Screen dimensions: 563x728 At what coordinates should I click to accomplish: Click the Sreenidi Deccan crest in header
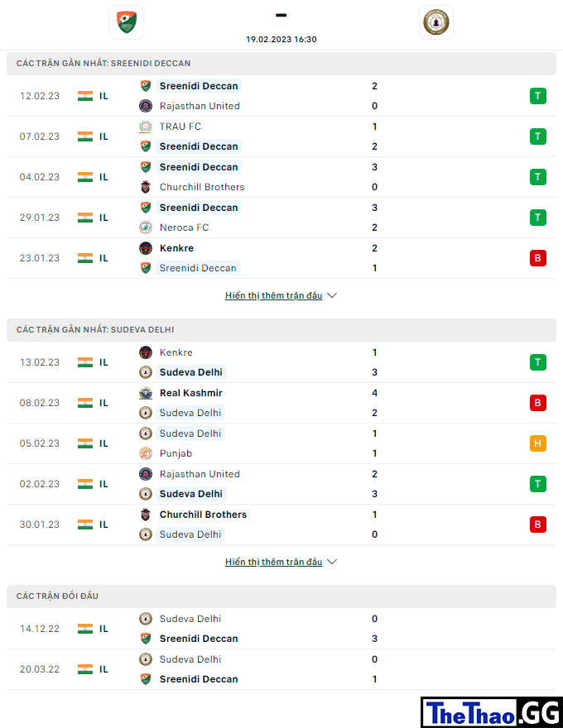coord(127,22)
